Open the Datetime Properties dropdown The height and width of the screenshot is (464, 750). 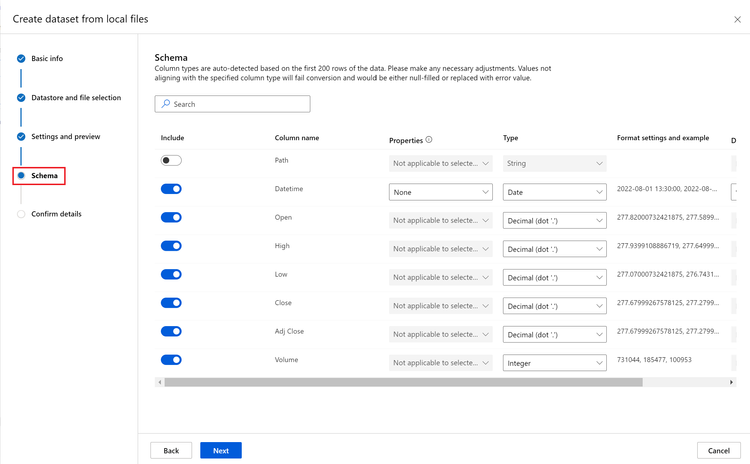pos(440,192)
